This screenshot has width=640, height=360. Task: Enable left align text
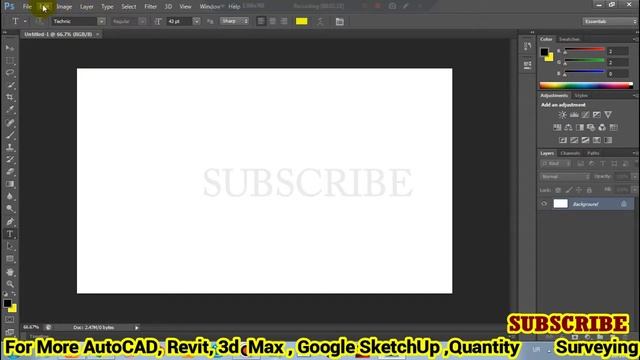pyautogui.click(x=261, y=21)
